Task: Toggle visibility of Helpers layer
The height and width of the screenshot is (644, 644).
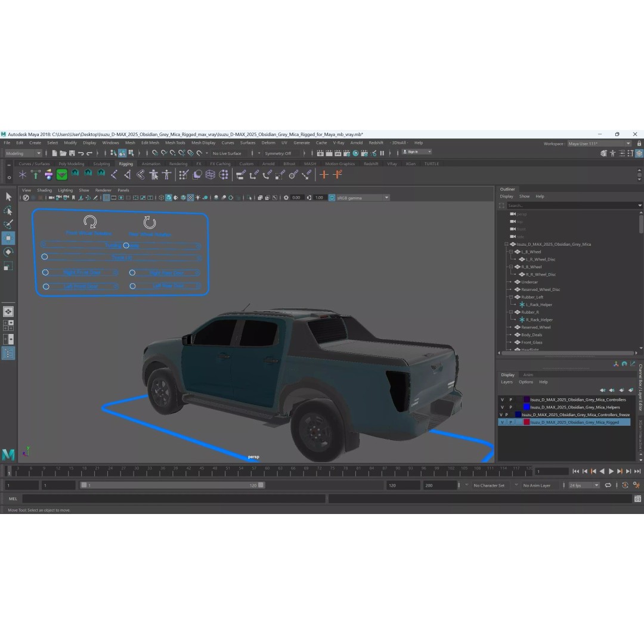Action: pos(502,407)
